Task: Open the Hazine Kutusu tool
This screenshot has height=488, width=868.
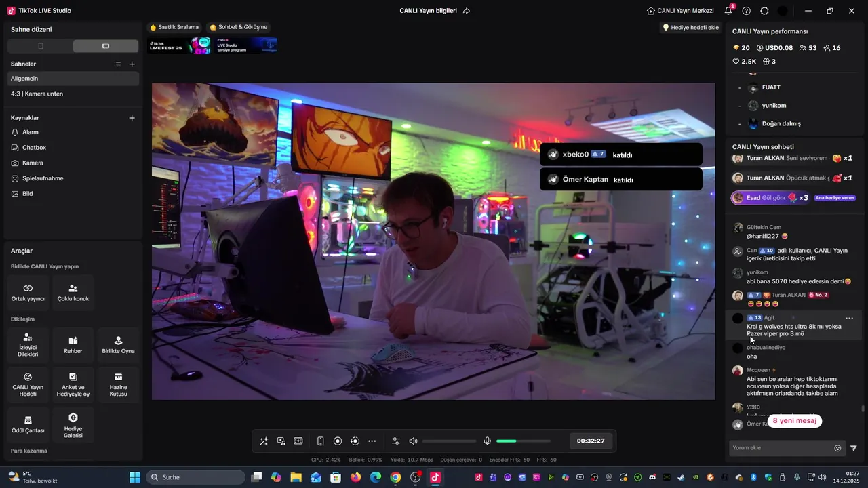Action: 118,385
